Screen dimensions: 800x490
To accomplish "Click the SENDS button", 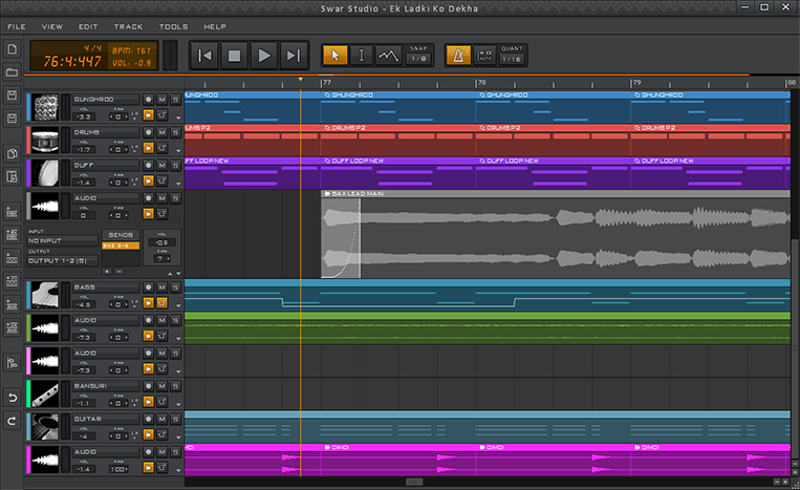I will [x=120, y=235].
